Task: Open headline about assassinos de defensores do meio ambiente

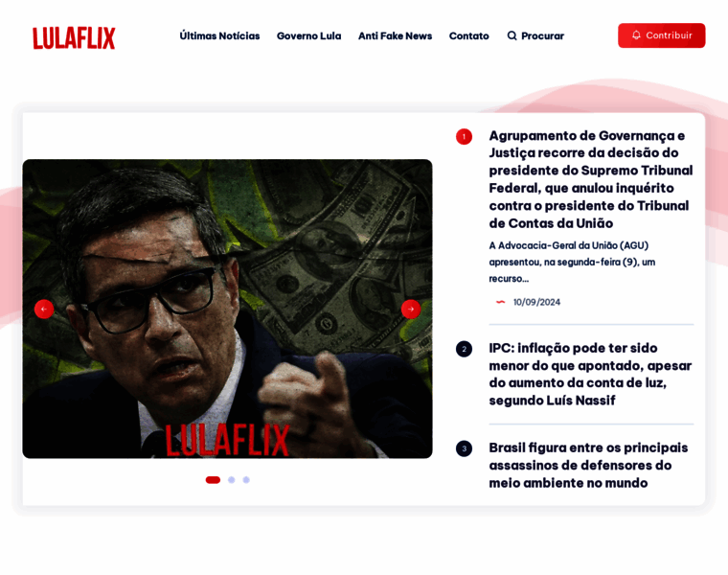Action: 588,466
